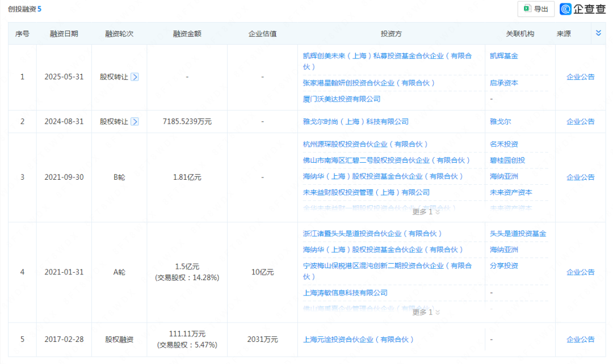
Task: Click the 融资日期 column header
Action: 64,33
